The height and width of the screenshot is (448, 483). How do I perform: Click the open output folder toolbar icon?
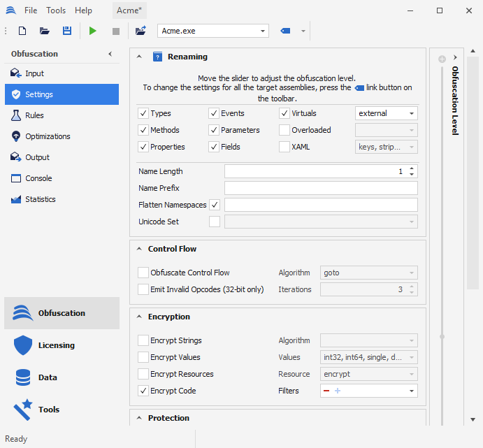point(140,31)
